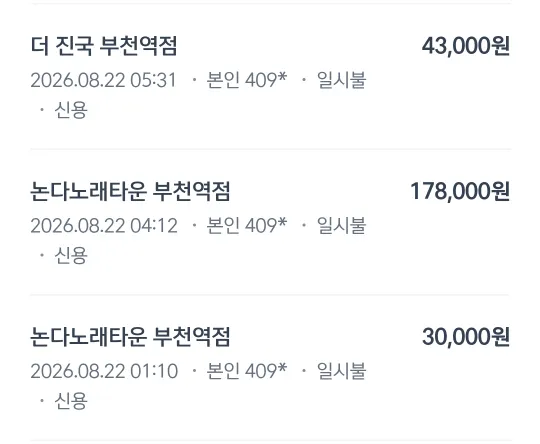This screenshot has width=540, height=444.
Task: Tap 일시불 in the 178,000원 transaction
Action: [341, 226]
